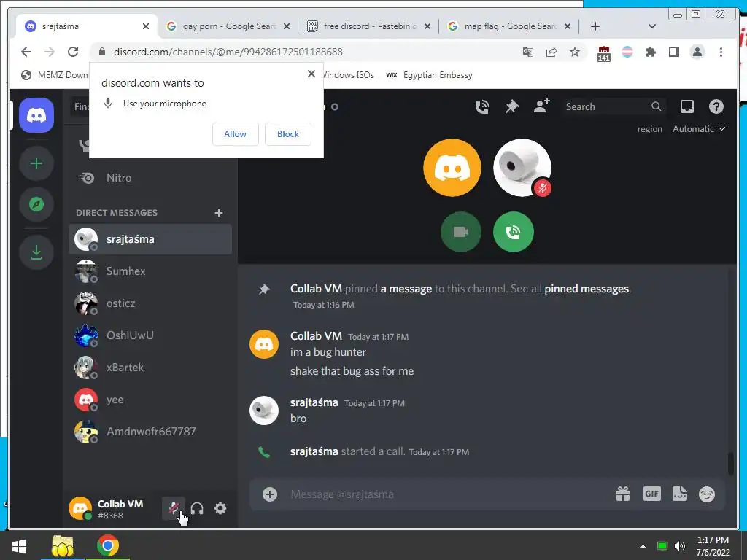Open Amdnwofr667787 direct message
The height and width of the screenshot is (560, 747).
(x=150, y=432)
